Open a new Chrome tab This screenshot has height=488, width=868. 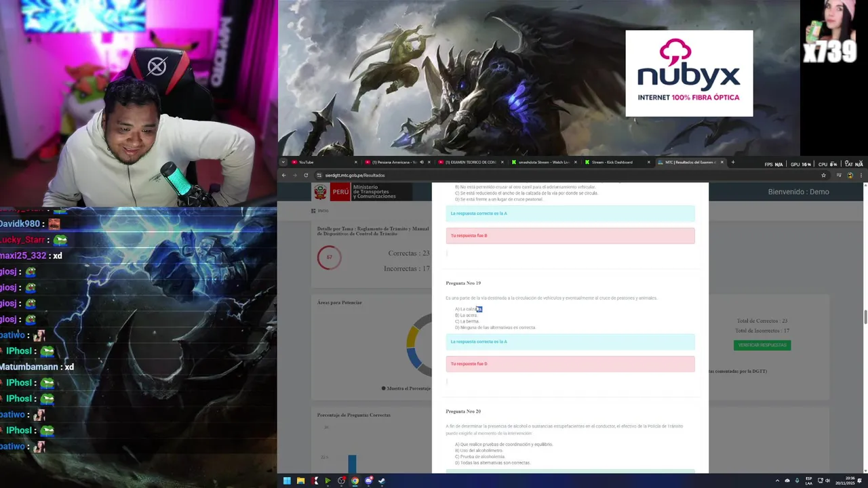[x=732, y=162]
